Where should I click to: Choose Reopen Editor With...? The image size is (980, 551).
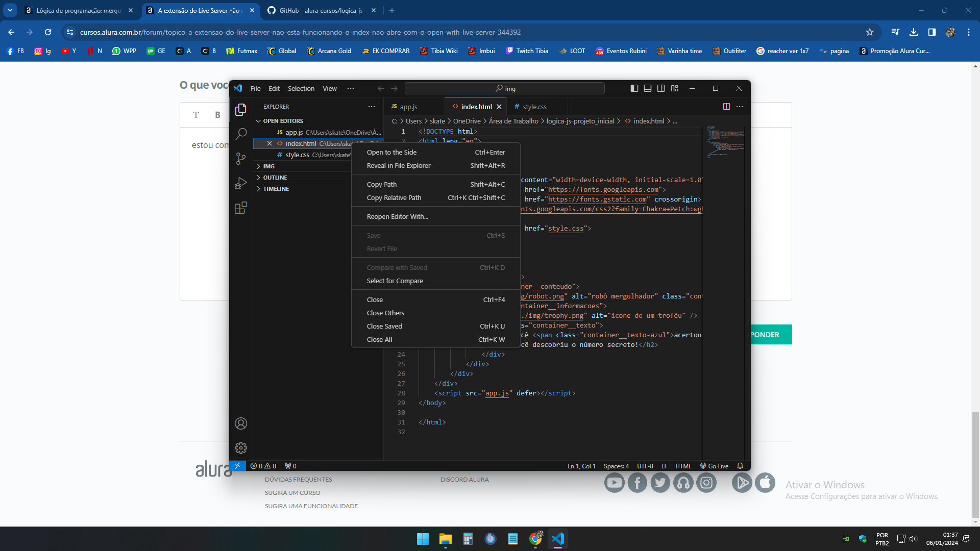tap(436, 216)
